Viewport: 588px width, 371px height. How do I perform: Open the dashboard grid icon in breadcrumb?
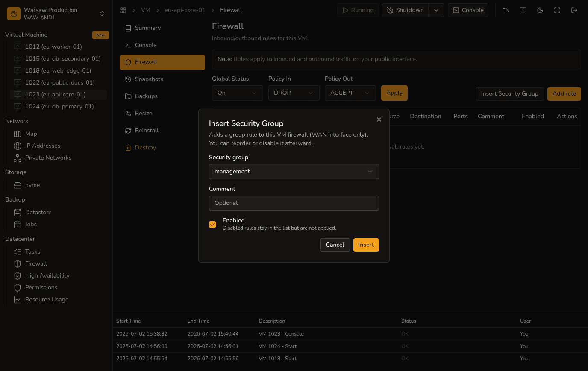coord(123,10)
